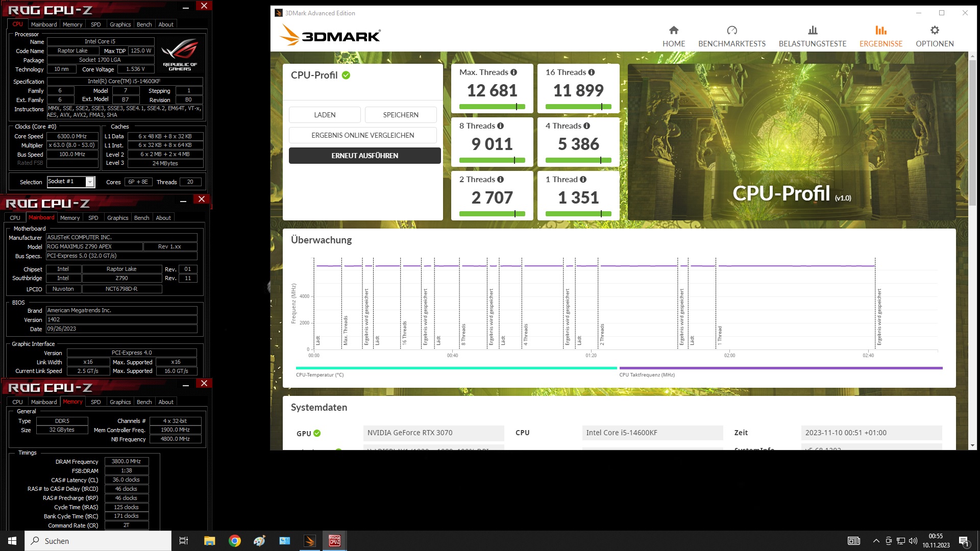This screenshot has height=551, width=980.
Task: Click info icon next to 16 Threads
Action: (x=591, y=72)
